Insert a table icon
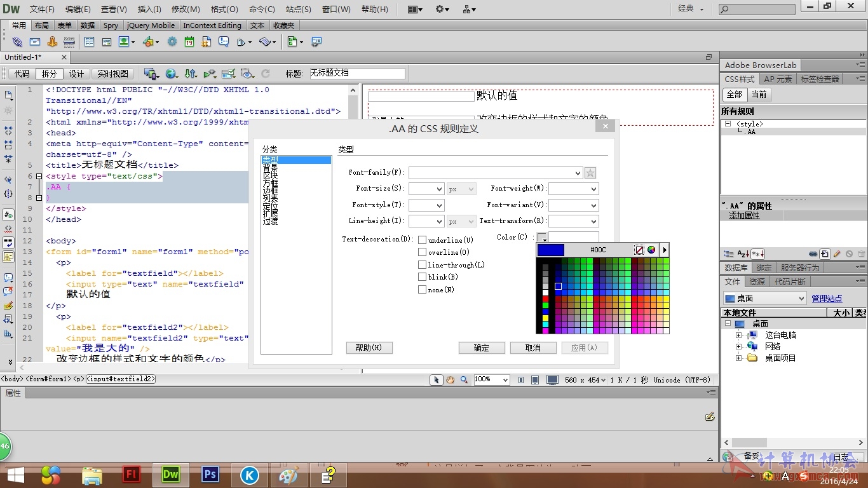Image resolution: width=868 pixels, height=488 pixels. tap(89, 41)
